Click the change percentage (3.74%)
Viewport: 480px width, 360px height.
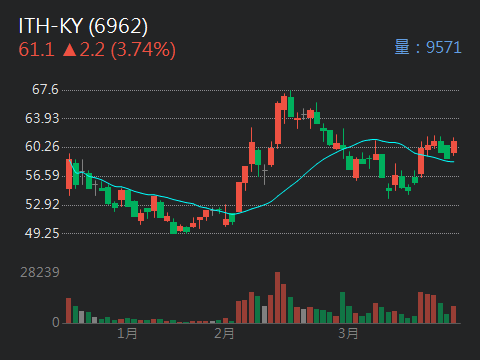coord(143,50)
